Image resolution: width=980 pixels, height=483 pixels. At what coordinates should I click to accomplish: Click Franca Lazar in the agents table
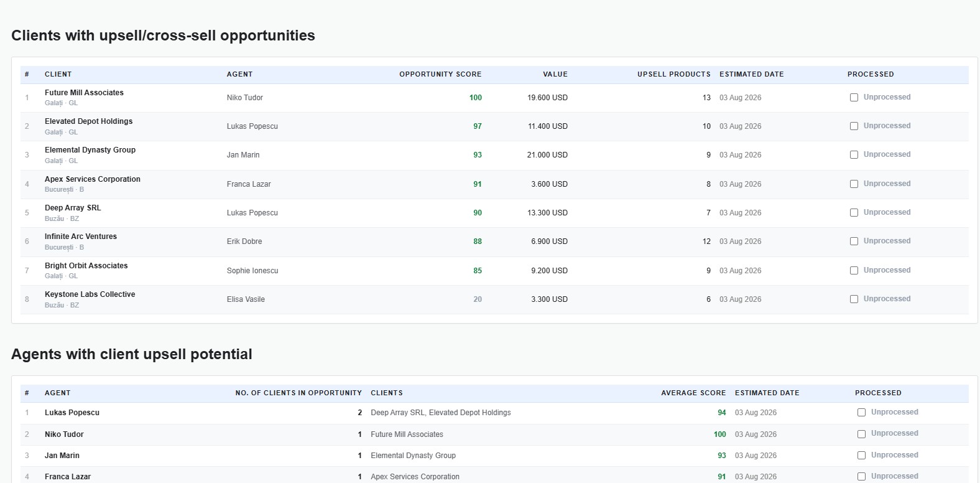[68, 477]
